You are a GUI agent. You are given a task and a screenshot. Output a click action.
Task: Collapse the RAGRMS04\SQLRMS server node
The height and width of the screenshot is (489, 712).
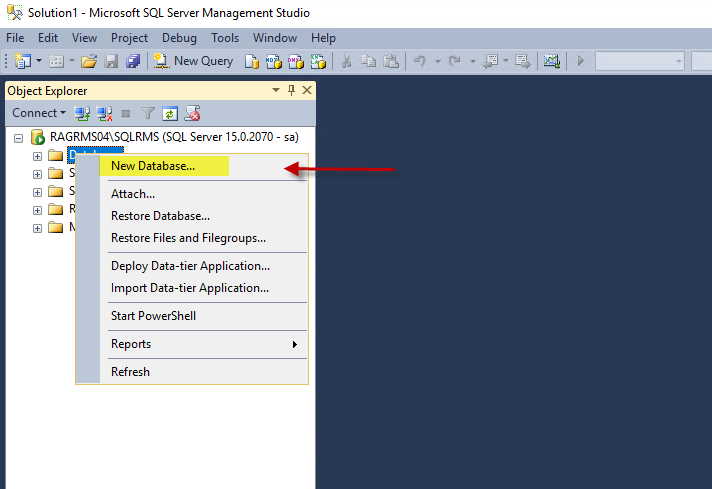pos(19,138)
